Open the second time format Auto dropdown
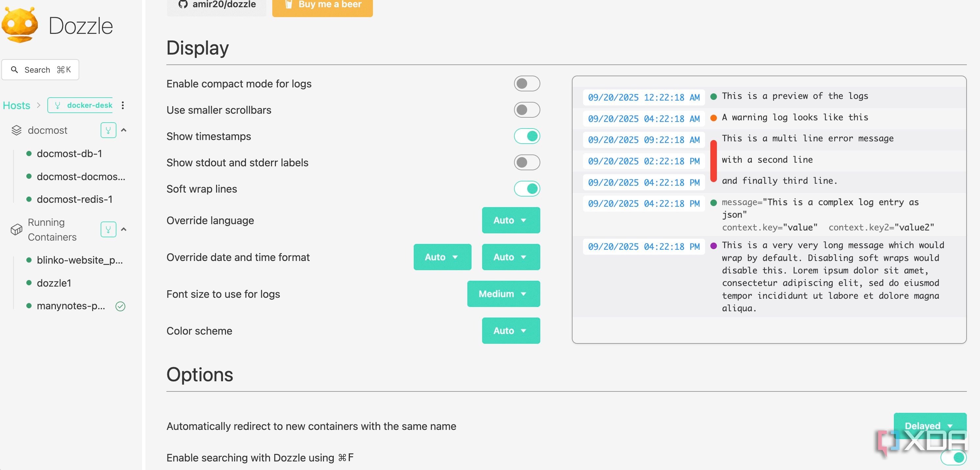Screen dimensions: 980x470 pos(510,257)
